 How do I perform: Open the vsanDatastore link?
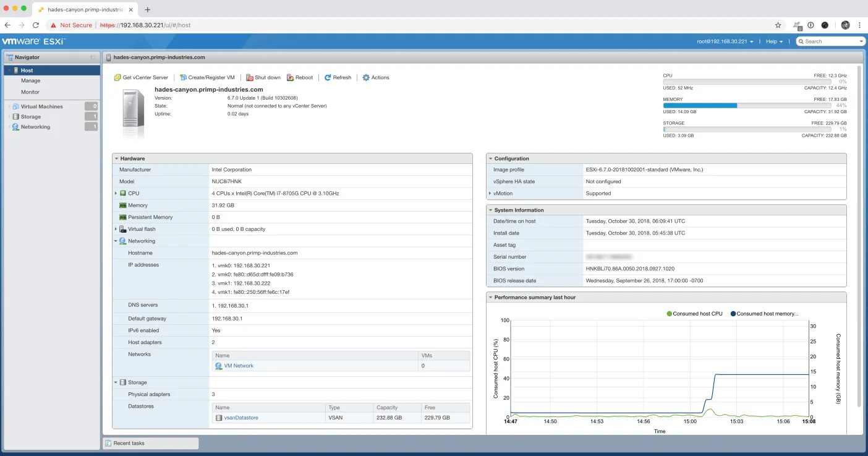click(241, 418)
